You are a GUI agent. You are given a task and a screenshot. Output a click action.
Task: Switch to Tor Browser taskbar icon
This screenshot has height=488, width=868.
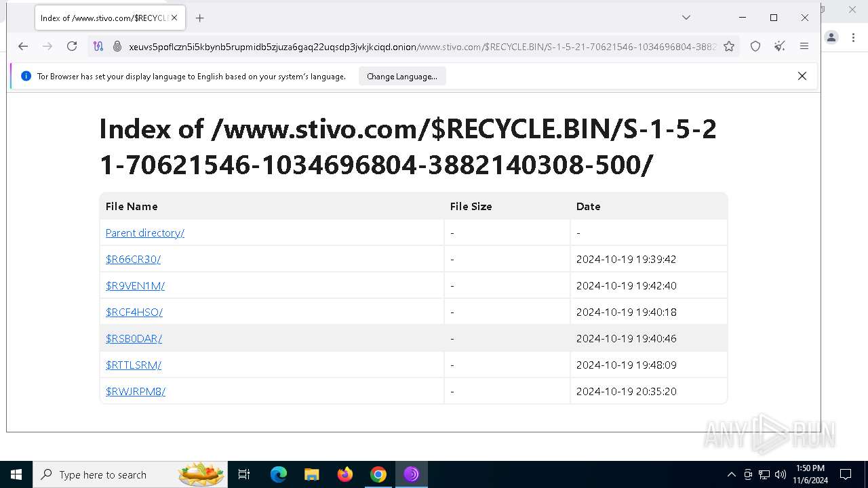[412, 474]
